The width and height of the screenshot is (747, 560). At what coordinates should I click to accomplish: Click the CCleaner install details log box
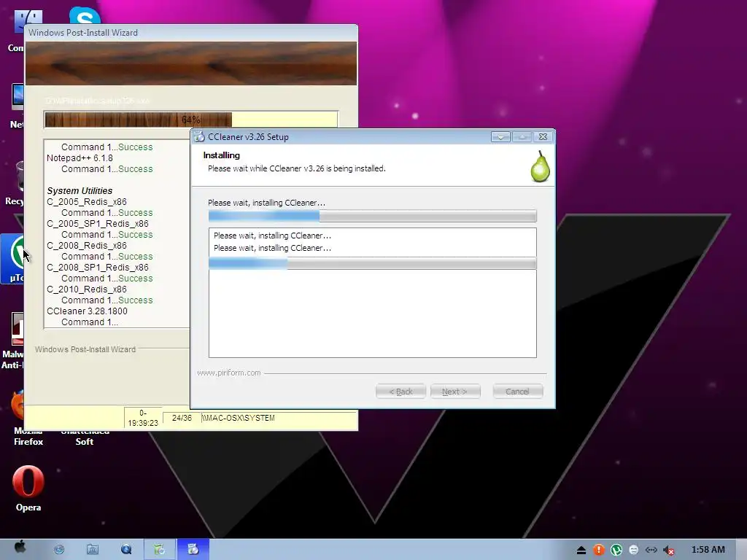(373, 292)
